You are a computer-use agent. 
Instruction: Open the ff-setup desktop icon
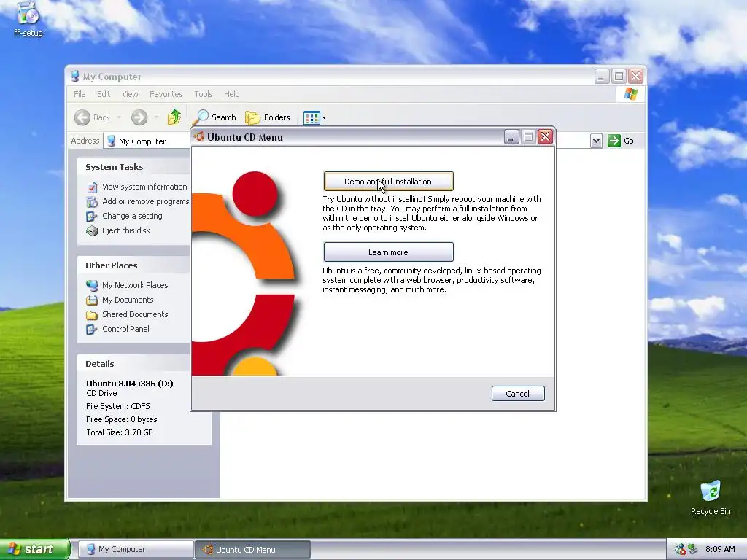[x=28, y=19]
